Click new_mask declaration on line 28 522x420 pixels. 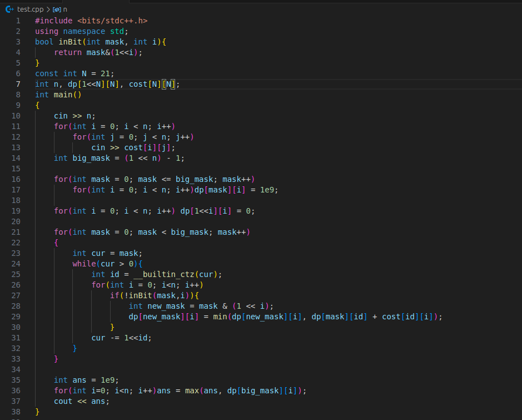(x=166, y=307)
